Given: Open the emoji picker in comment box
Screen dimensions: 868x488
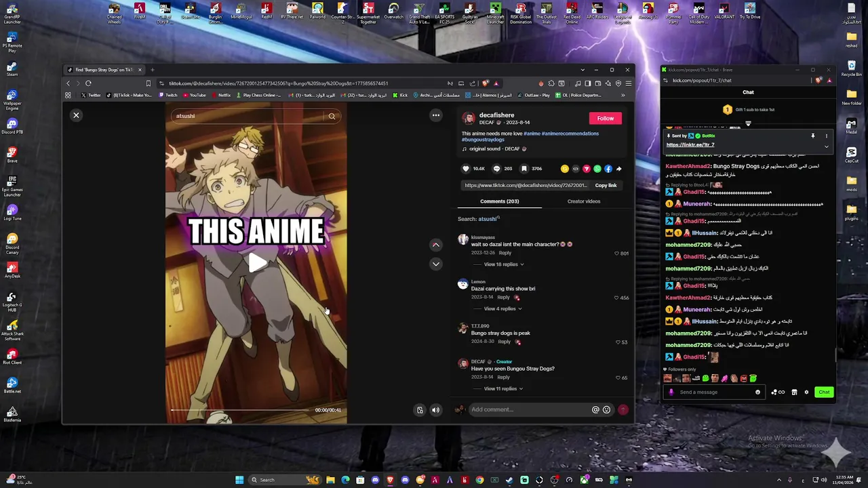Looking at the screenshot, I should click(606, 409).
